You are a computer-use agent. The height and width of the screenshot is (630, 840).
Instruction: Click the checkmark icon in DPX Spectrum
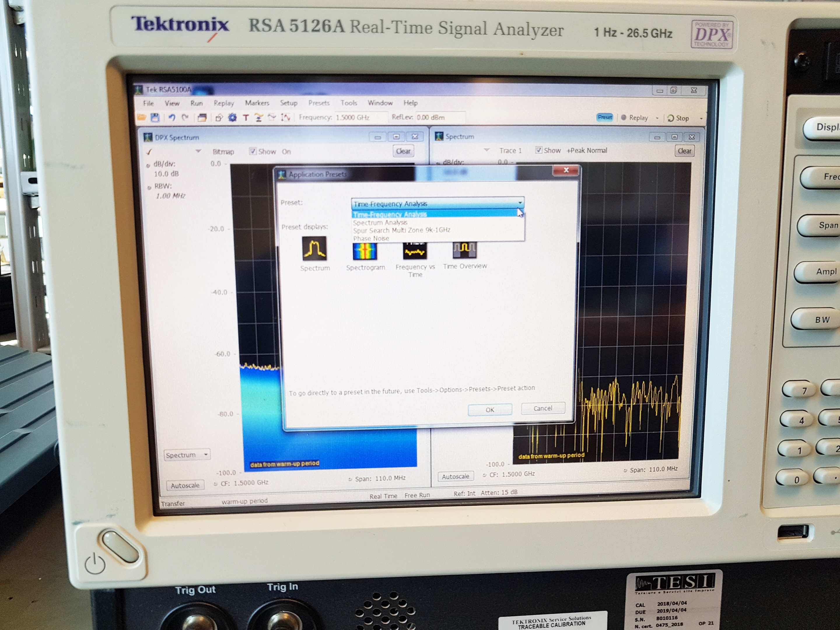coord(149,152)
